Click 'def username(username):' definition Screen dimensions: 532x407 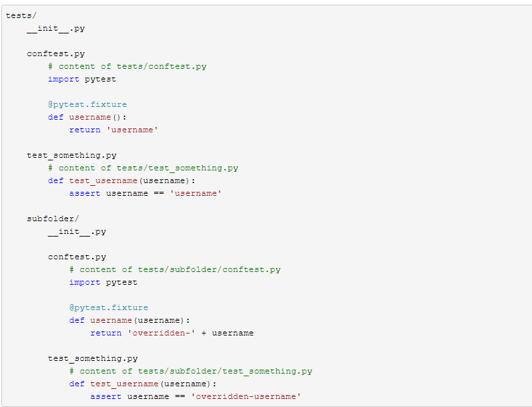[x=129, y=320]
